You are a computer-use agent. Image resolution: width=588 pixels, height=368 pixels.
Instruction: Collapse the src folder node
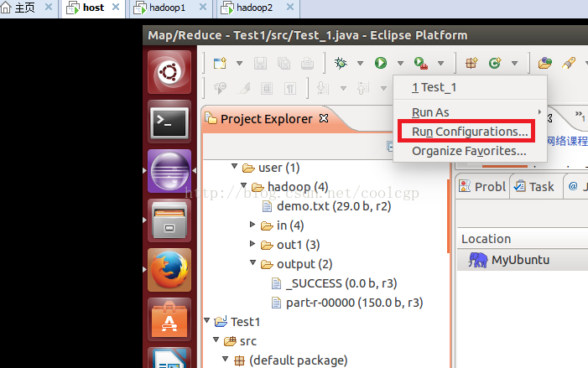[x=216, y=339]
